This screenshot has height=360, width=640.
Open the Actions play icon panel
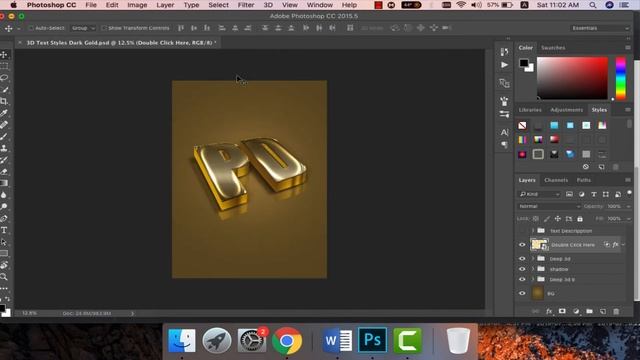[504, 65]
